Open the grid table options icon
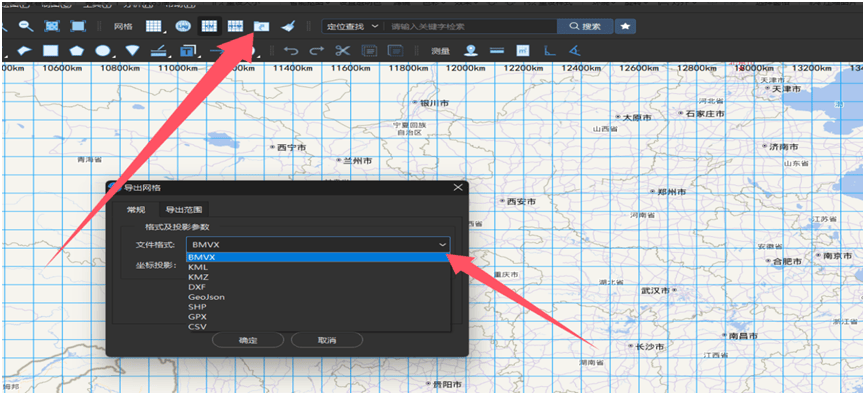The height and width of the screenshot is (395, 865). [153, 26]
